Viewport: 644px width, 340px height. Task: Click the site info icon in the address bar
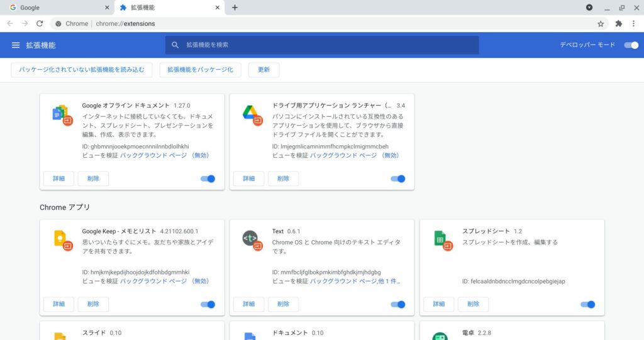click(58, 24)
